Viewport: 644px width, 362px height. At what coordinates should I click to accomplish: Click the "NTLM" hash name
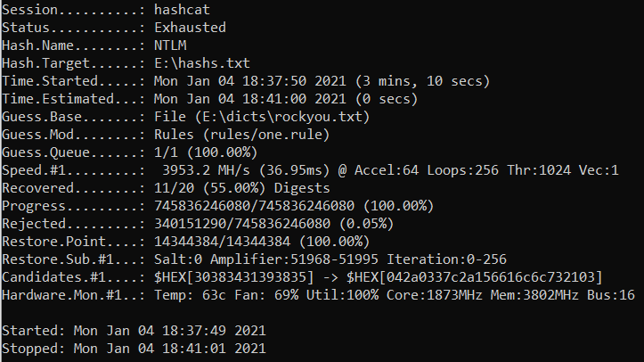coord(171,45)
